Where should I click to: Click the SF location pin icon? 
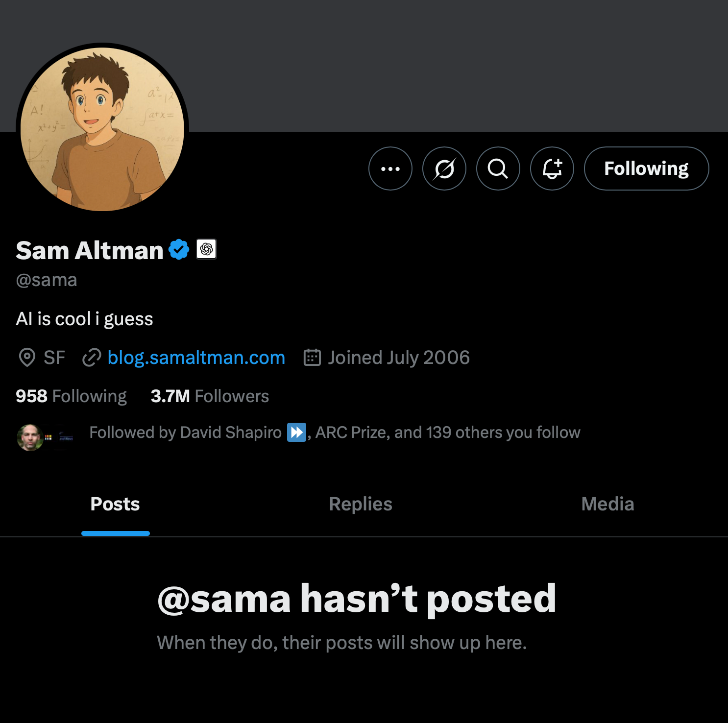click(x=27, y=358)
